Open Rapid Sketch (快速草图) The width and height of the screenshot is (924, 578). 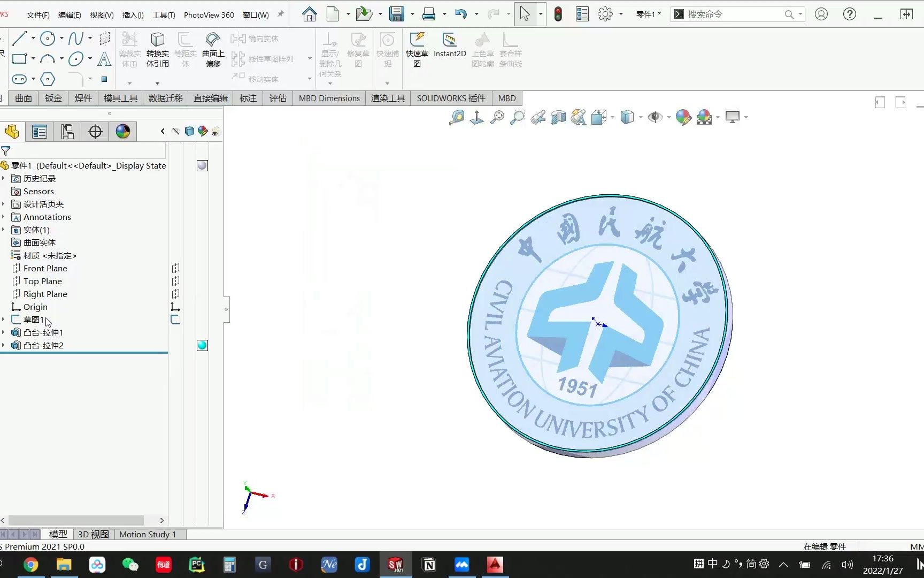[x=417, y=50]
